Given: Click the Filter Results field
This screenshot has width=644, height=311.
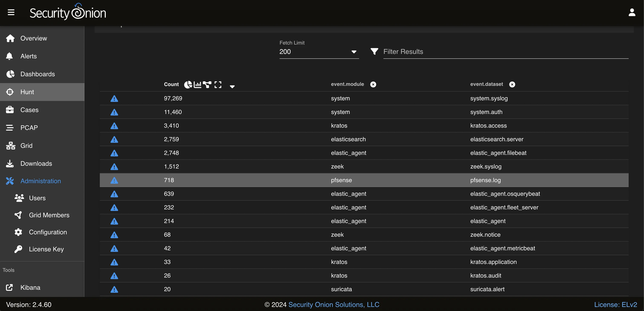Looking at the screenshot, I should [x=506, y=52].
